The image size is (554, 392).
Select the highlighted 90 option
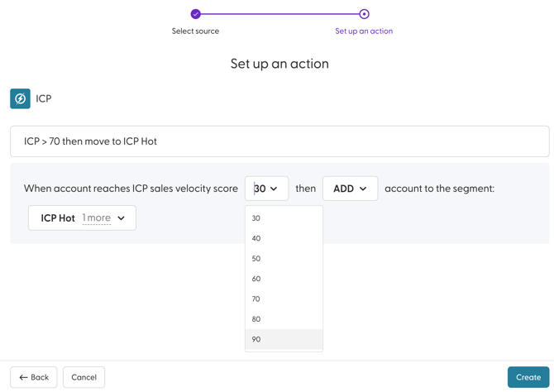pyautogui.click(x=256, y=339)
